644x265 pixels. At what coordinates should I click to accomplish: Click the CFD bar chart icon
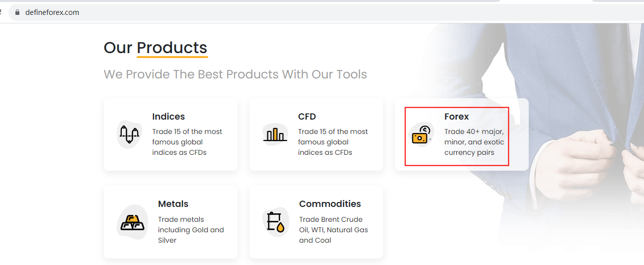click(x=275, y=134)
